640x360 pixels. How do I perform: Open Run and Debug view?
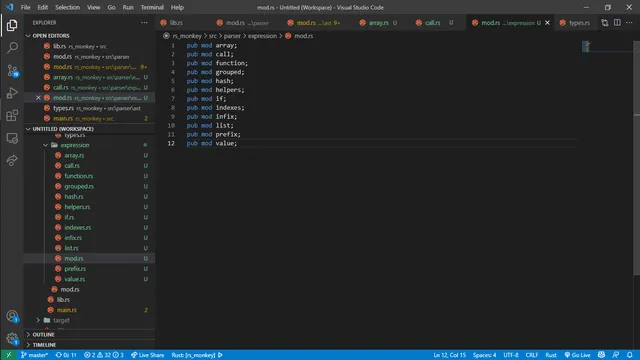click(12, 93)
